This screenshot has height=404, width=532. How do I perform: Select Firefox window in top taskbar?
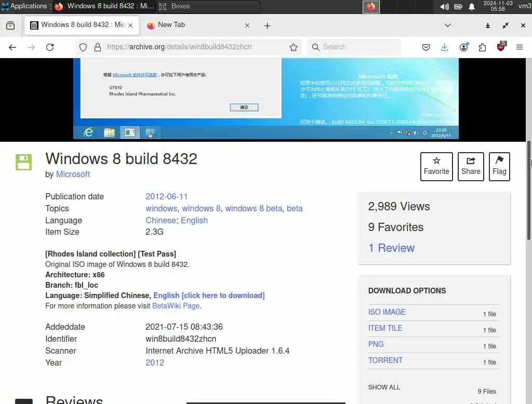point(104,6)
